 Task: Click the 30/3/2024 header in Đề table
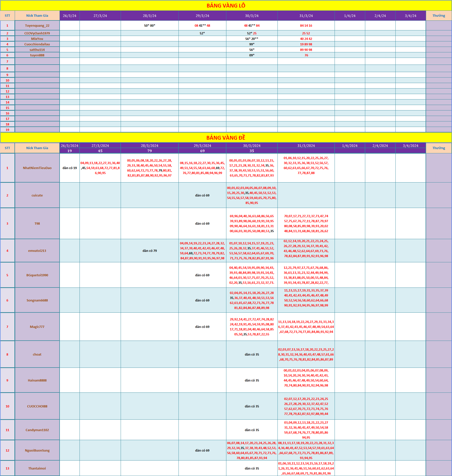[252, 146]
